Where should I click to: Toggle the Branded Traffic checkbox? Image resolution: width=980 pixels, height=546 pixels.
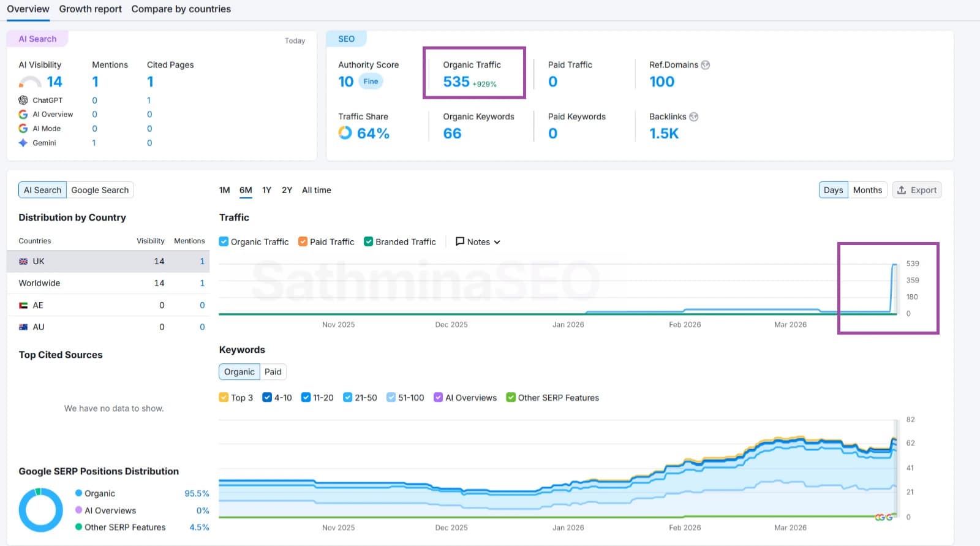pos(368,241)
